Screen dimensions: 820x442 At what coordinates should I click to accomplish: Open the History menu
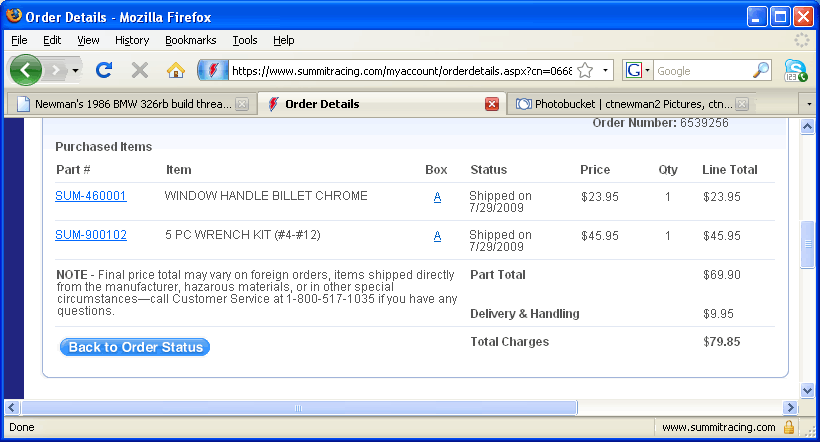132,40
